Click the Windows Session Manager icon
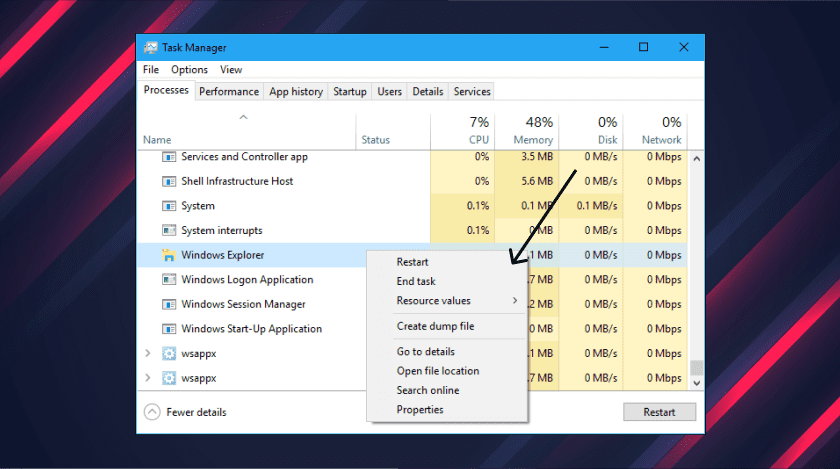The height and width of the screenshot is (469, 840). point(169,304)
